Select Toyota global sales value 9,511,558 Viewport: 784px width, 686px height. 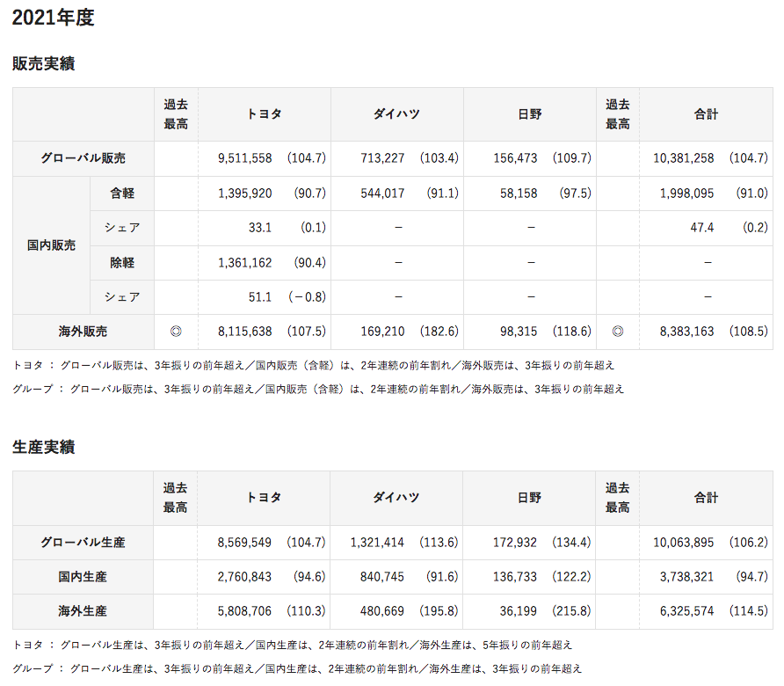245,158
